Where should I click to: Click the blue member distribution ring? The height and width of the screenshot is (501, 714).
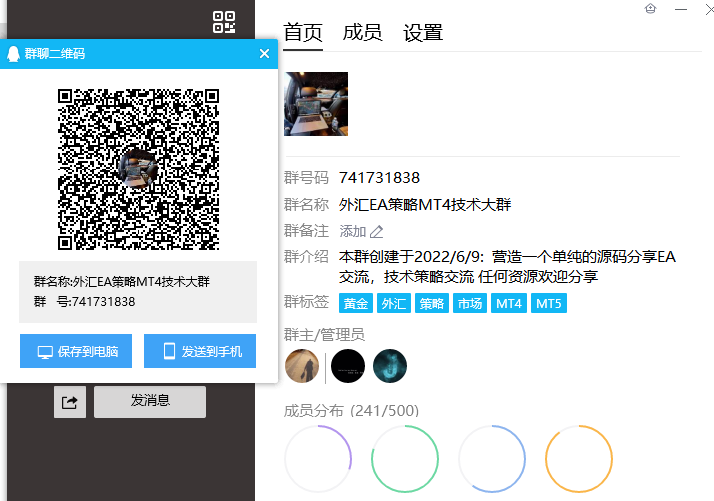[x=492, y=459]
